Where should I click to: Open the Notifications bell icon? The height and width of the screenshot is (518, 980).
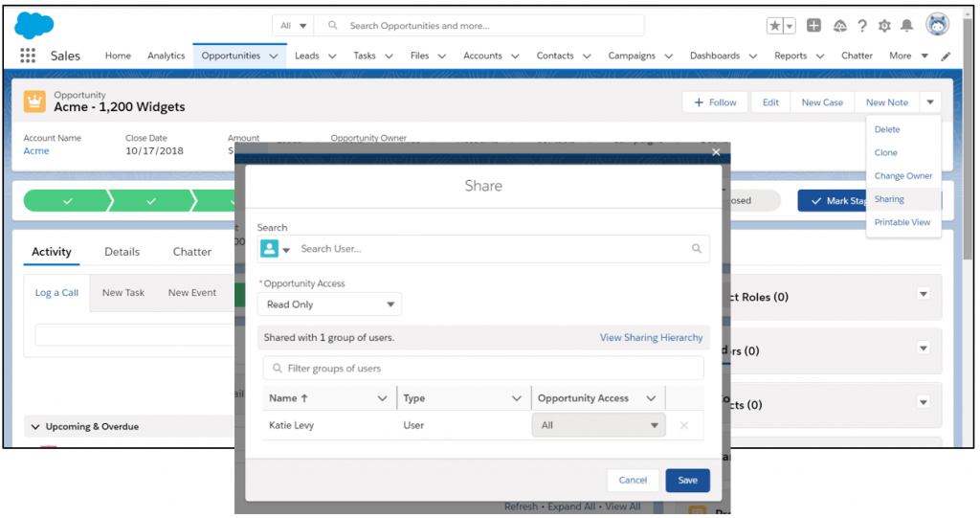907,26
